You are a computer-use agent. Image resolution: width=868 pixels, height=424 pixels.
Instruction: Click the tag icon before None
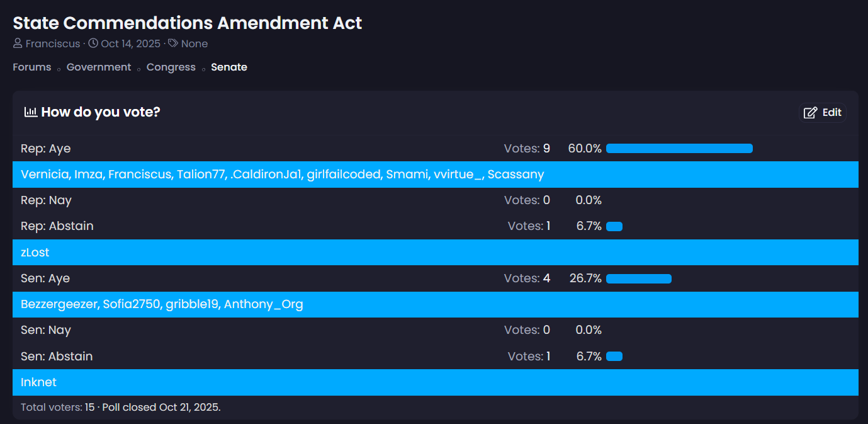pos(173,44)
